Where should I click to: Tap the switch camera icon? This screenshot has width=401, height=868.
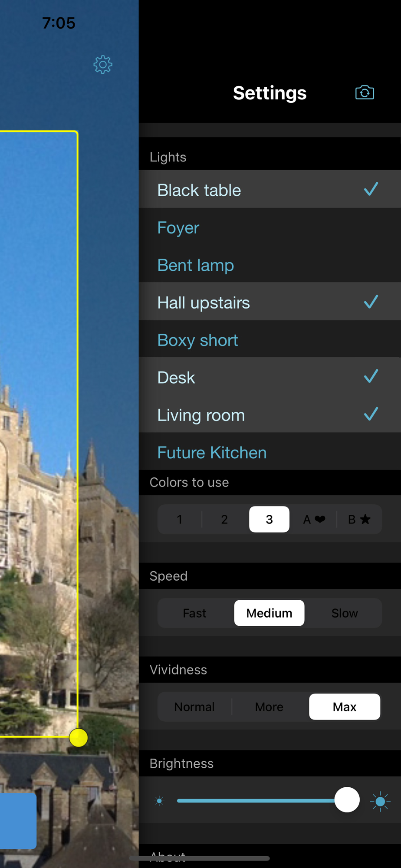click(365, 92)
